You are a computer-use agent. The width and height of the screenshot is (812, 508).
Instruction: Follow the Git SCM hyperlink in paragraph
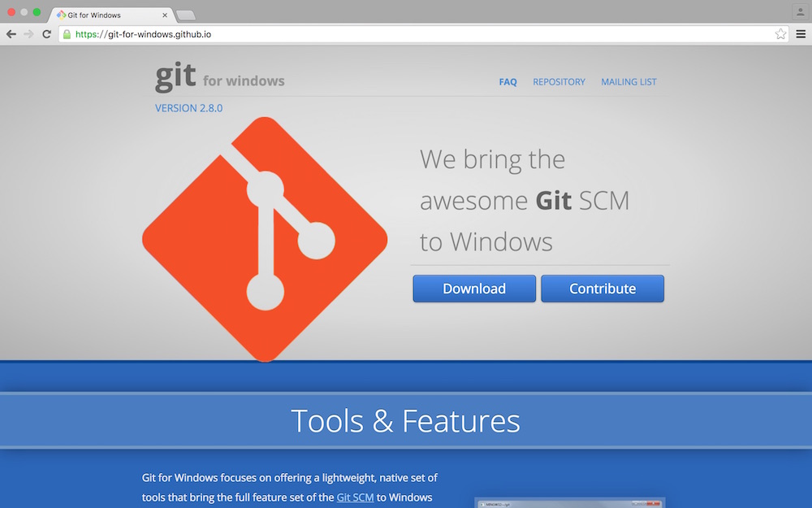(356, 497)
